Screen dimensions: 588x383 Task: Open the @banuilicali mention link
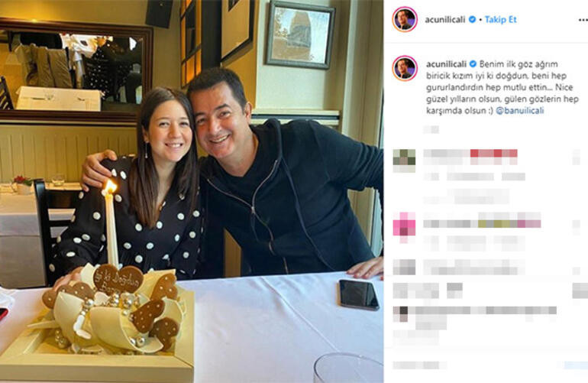[x=520, y=111]
